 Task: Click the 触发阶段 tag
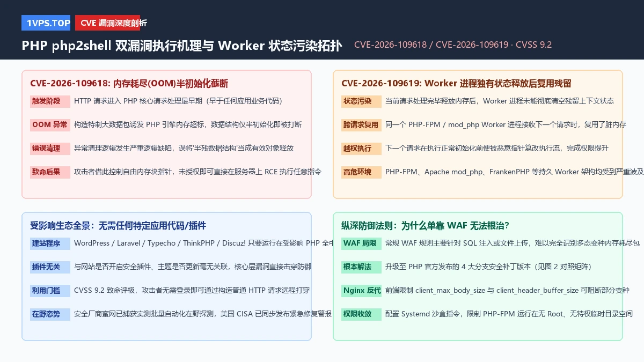pyautogui.click(x=50, y=101)
